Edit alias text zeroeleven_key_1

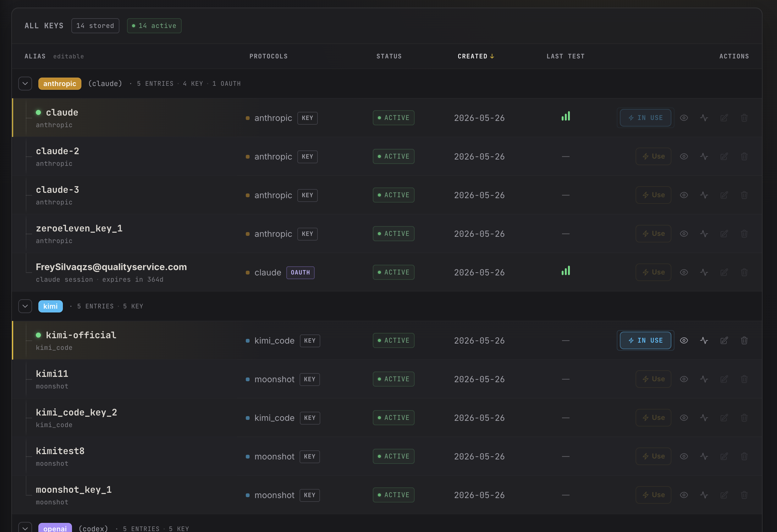click(79, 228)
